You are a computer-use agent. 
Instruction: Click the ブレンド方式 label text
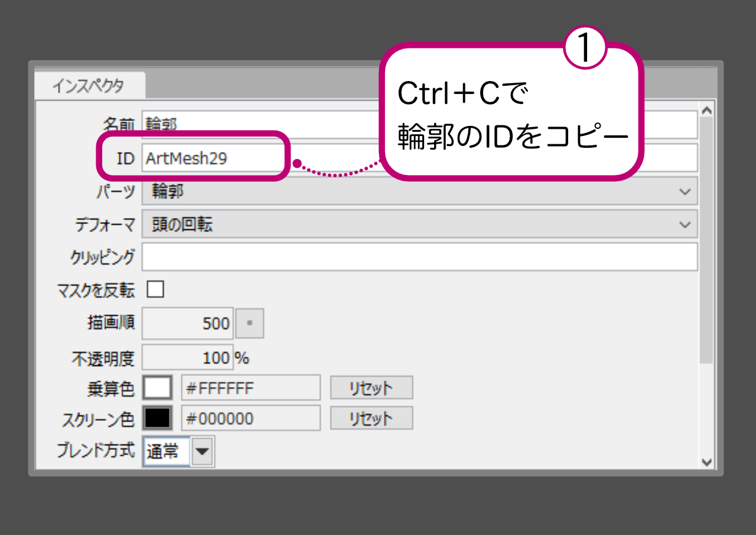pyautogui.click(x=96, y=451)
